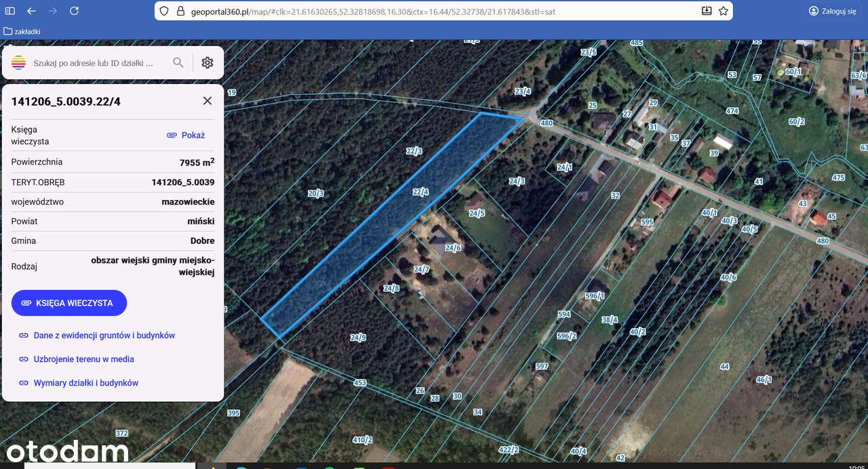Click the area value 7955 m²
The width and height of the screenshot is (868, 469).
(x=197, y=162)
